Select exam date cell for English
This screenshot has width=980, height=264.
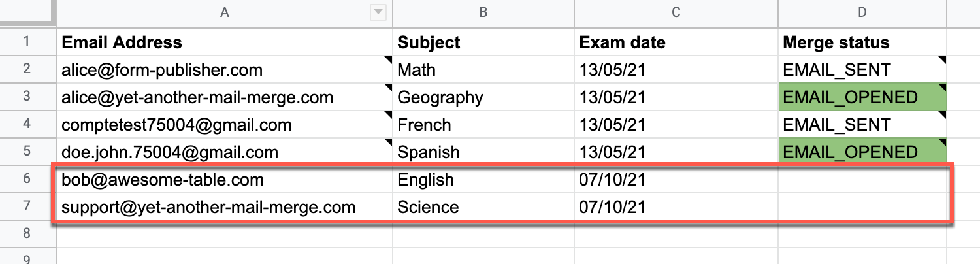pos(676,179)
